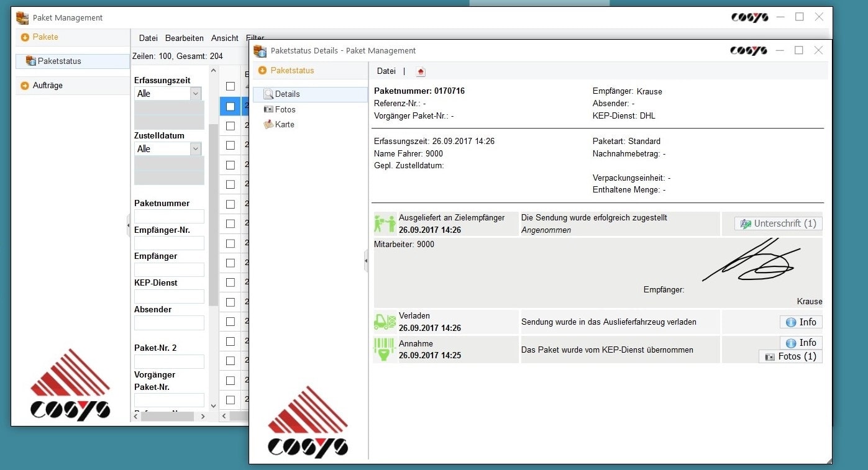The width and height of the screenshot is (868, 470).
Task: Click the Ausgeliefert an Zielempfänger delivery icon
Action: tap(385, 224)
